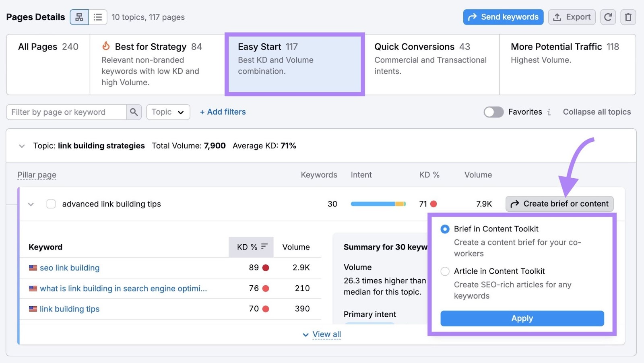Collapse the link building strategies topic
Image resolution: width=644 pixels, height=363 pixels.
[x=22, y=146]
